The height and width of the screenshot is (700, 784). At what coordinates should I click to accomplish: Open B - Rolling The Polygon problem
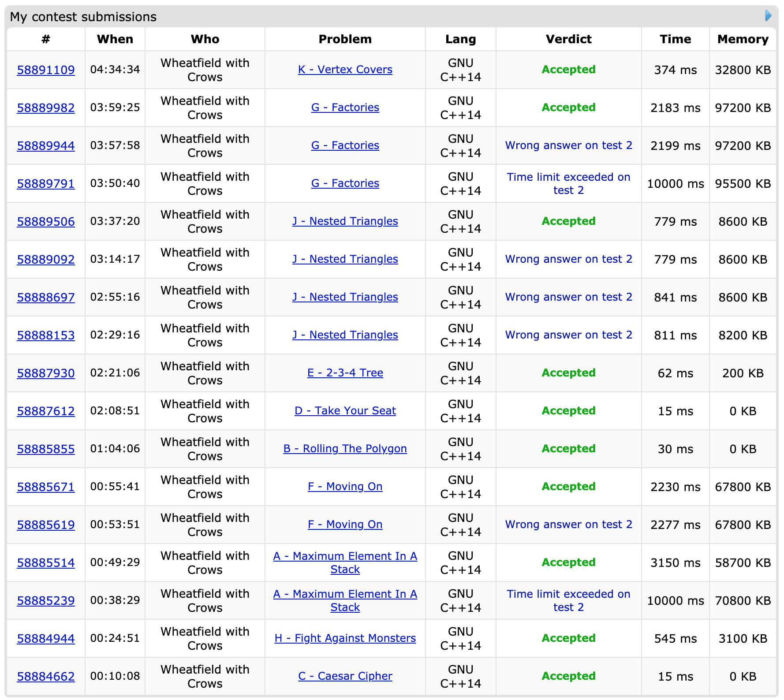[x=345, y=449]
